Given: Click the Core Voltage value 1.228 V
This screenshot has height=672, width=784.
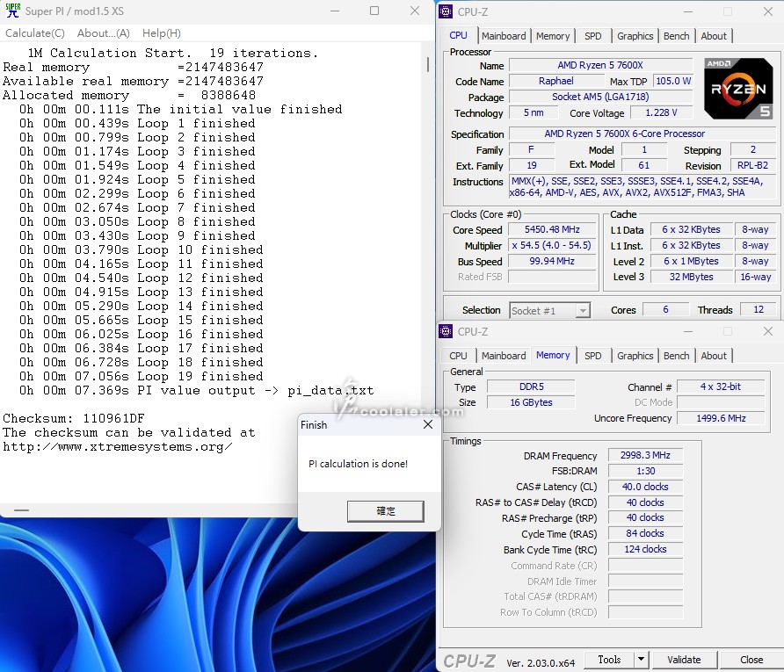Looking at the screenshot, I should click(x=661, y=113).
